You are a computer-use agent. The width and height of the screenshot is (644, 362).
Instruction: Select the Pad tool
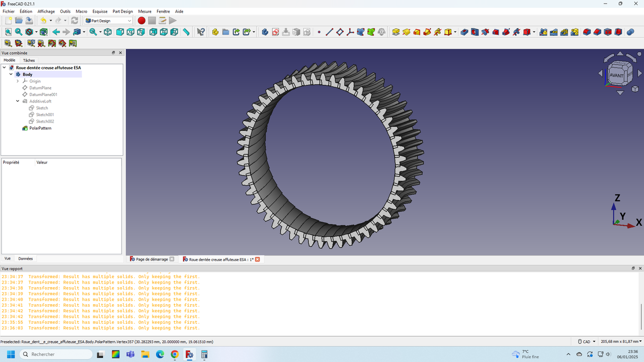(x=396, y=32)
